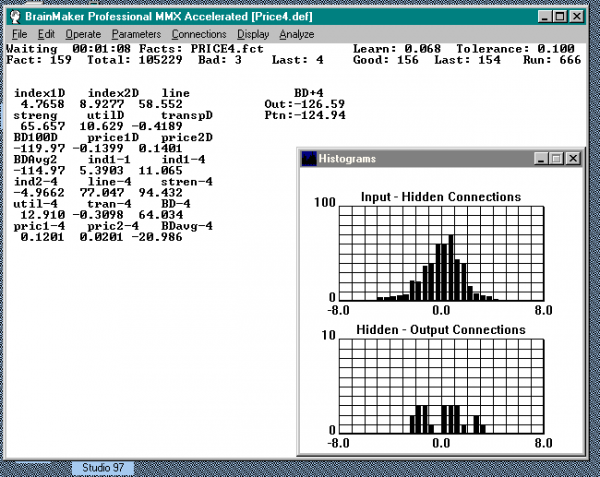Click the Tolerance: 0.100 status value
The image size is (600, 477).
pyautogui.click(x=515, y=49)
